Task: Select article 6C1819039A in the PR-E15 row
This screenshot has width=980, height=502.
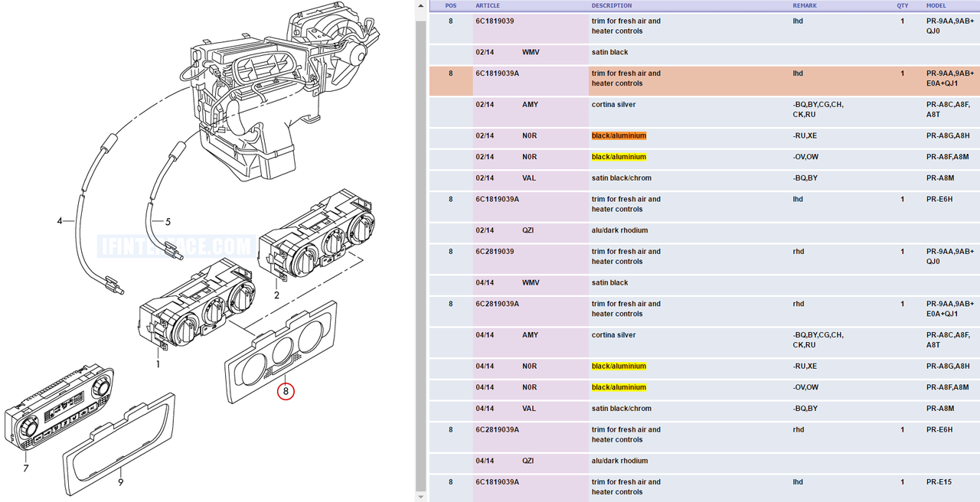Action: tap(497, 482)
